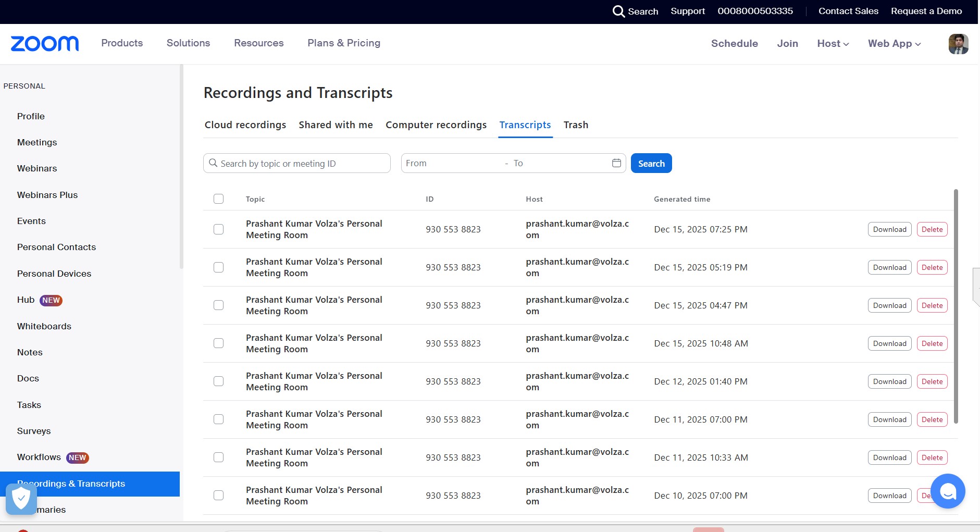The height and width of the screenshot is (532, 980).
Task: Delete the Dec 15, 2025 10:48 AM transcript
Action: coord(932,343)
